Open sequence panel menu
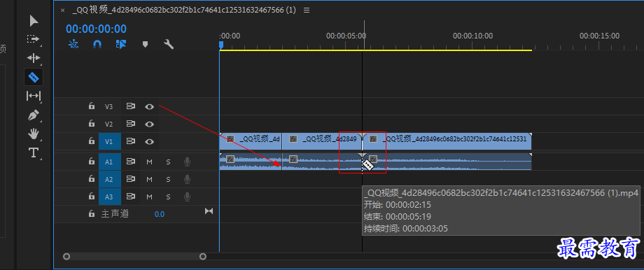Image resolution: width=644 pixels, height=270 pixels. pyautogui.click(x=307, y=10)
